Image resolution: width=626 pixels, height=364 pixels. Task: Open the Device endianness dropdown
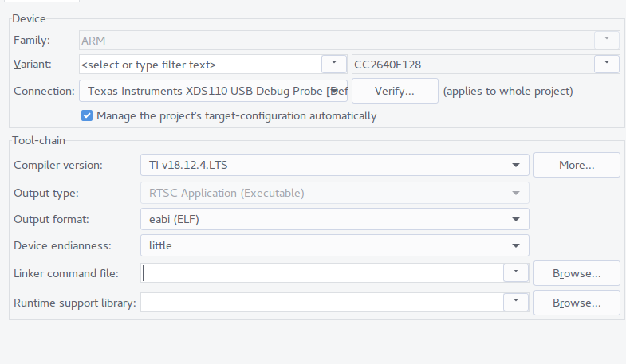click(x=334, y=245)
